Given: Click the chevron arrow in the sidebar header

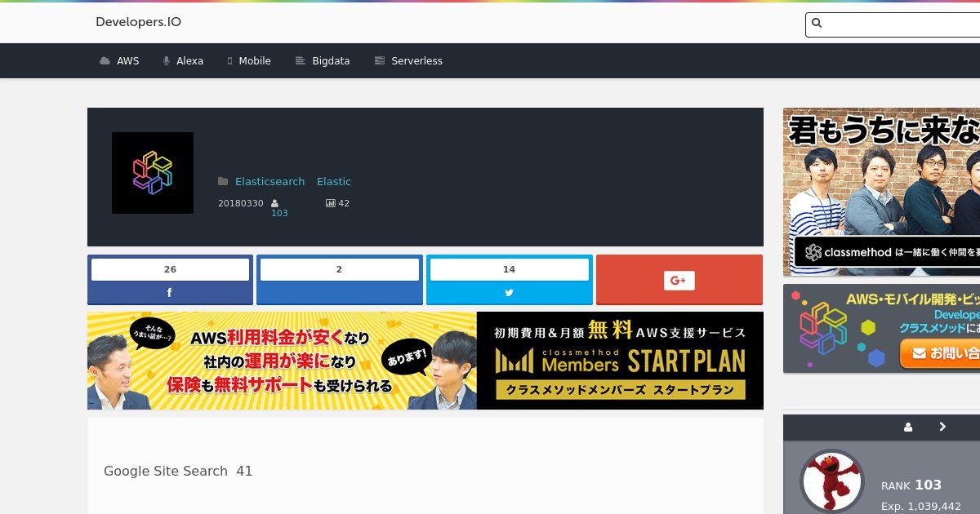Looking at the screenshot, I should [942, 427].
